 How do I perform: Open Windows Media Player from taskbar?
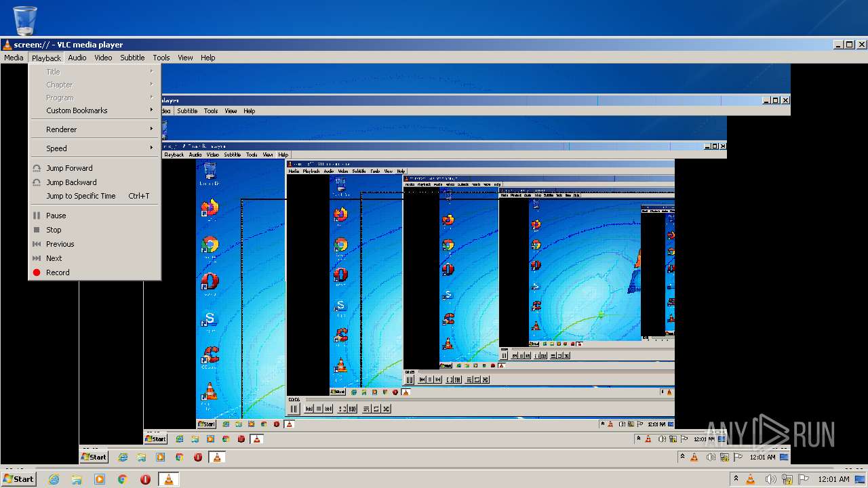(100, 479)
